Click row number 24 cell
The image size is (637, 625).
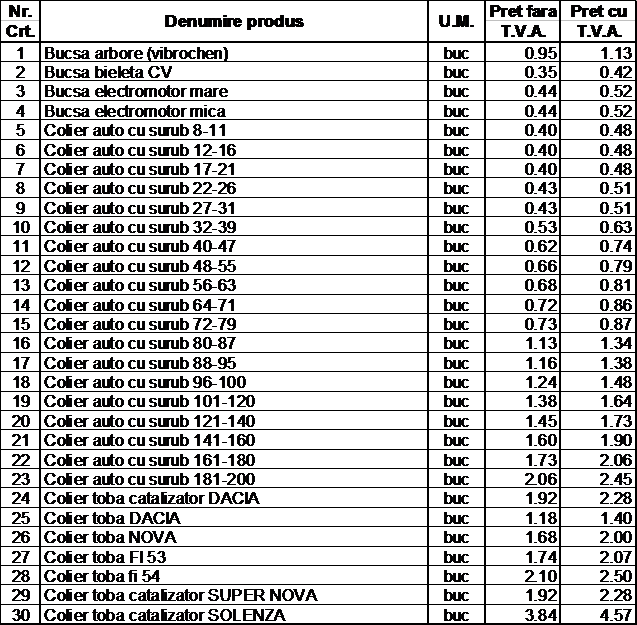click(21, 499)
